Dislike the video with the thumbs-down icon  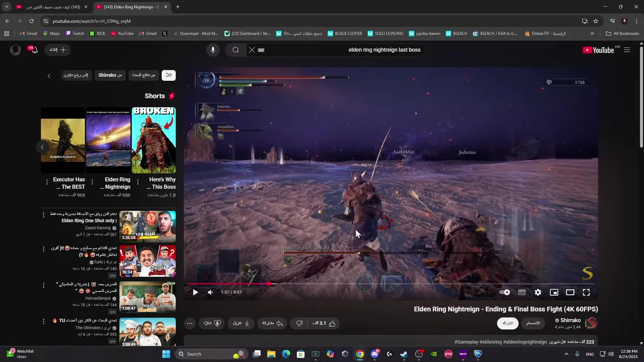(x=299, y=323)
